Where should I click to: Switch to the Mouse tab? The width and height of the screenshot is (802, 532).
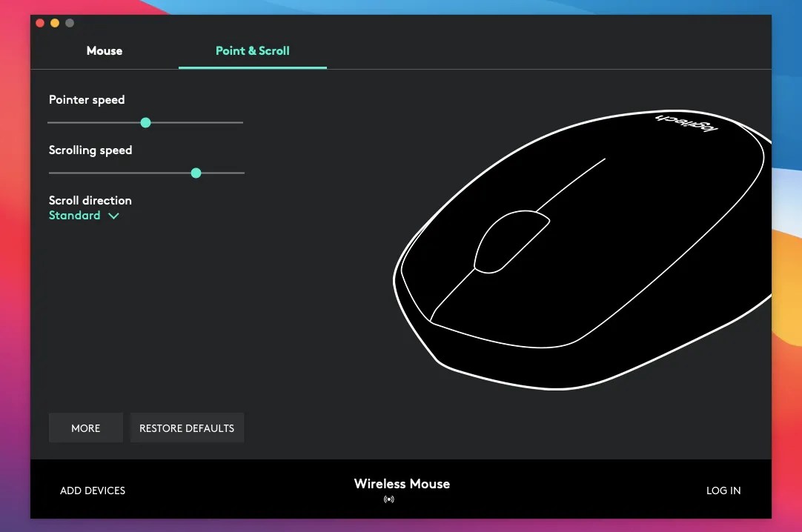click(x=105, y=50)
